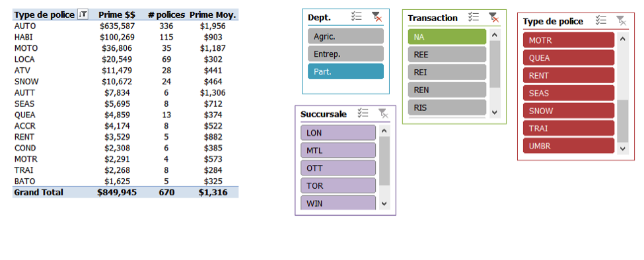The image size is (644, 260).
Task: Select TRAI in Type de police slicer
Action: pos(569,129)
